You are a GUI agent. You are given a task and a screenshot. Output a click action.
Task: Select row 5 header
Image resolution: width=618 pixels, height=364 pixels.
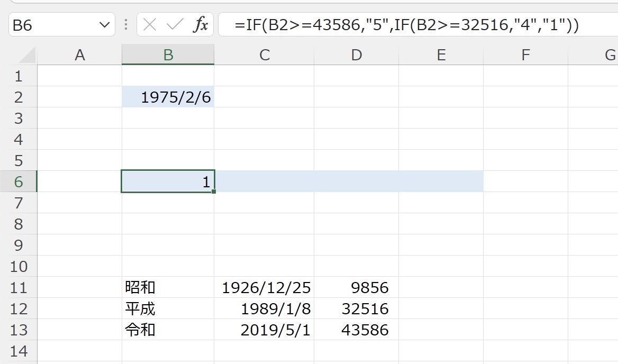(19, 160)
